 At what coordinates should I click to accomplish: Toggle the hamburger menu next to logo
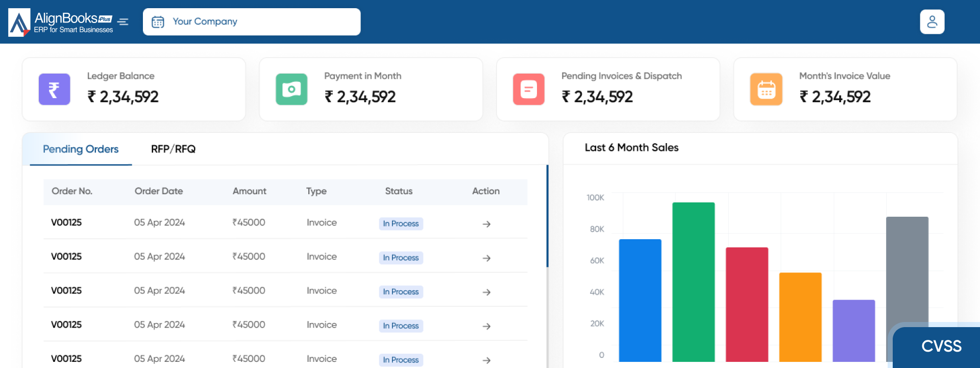tap(123, 21)
